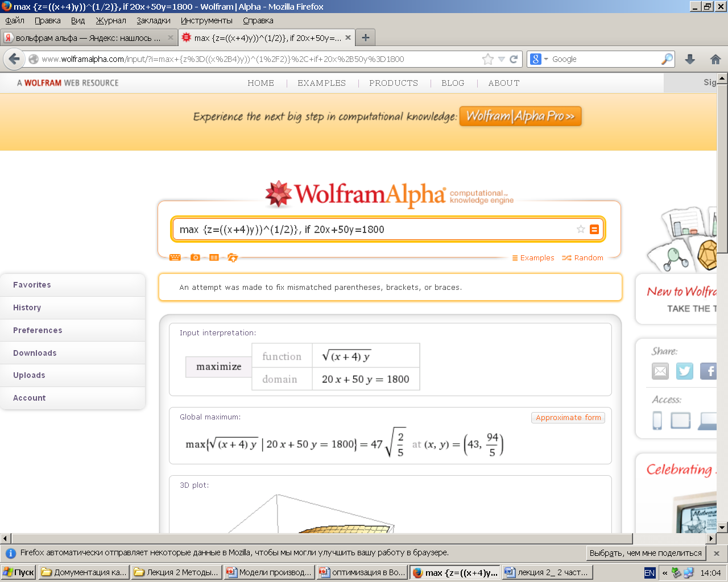
Task: Open the extended keyboard icon below the input
Action: pyautogui.click(x=175, y=257)
